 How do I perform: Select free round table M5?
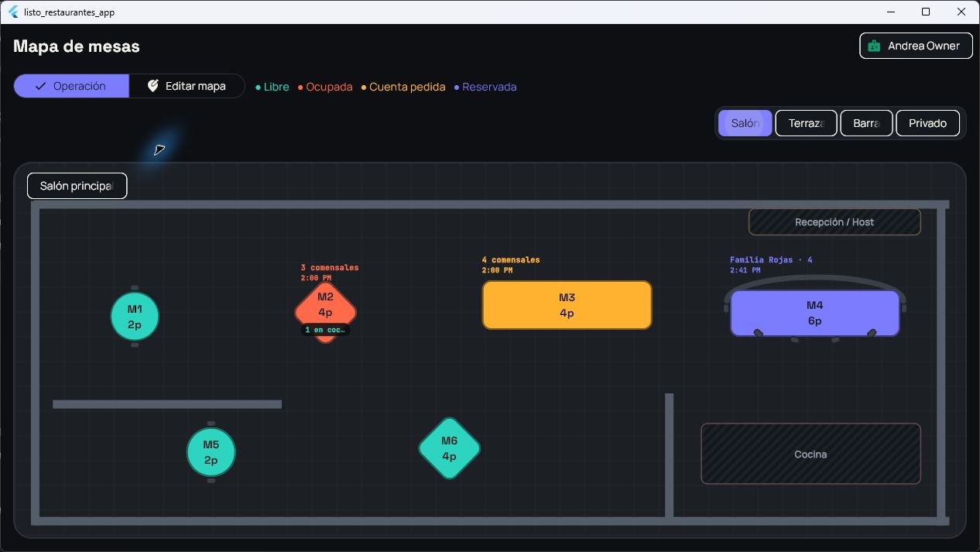click(x=211, y=452)
